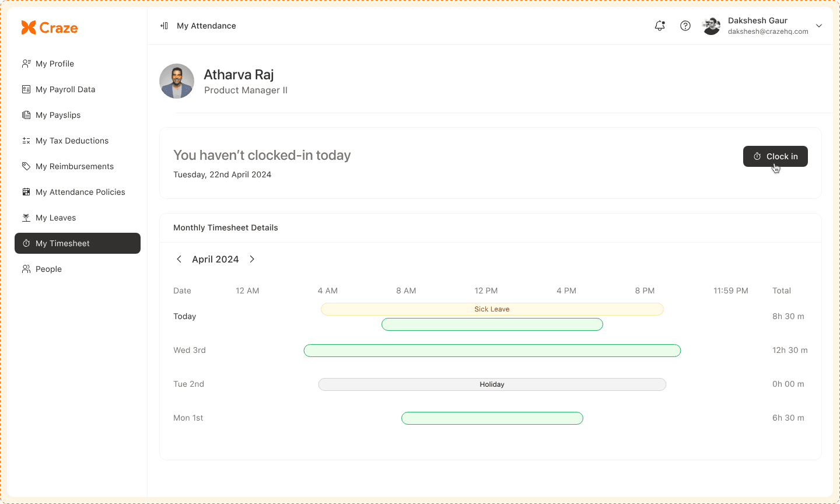Click the Wed 3rd date label
Image resolution: width=840 pixels, height=504 pixels.
click(190, 350)
